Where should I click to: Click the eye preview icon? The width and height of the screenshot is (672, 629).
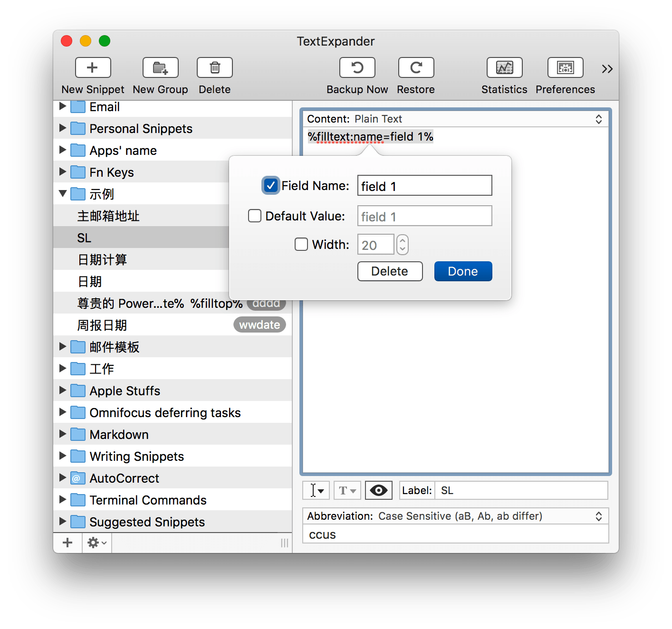tap(378, 490)
